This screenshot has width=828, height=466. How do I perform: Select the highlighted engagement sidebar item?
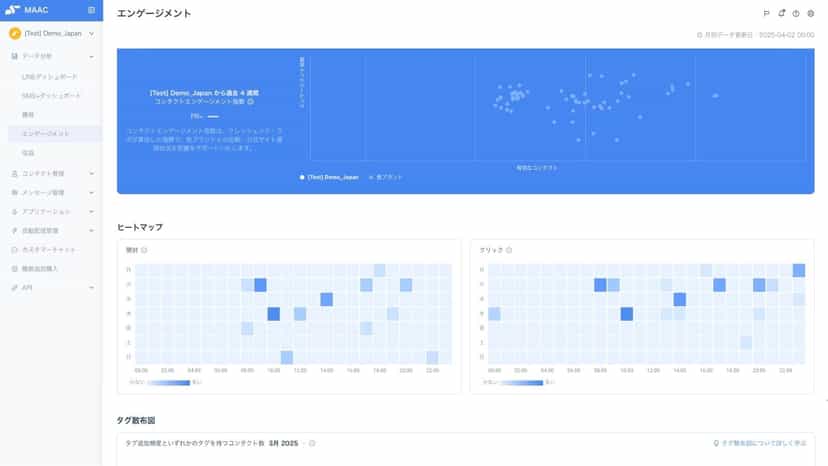[55, 134]
